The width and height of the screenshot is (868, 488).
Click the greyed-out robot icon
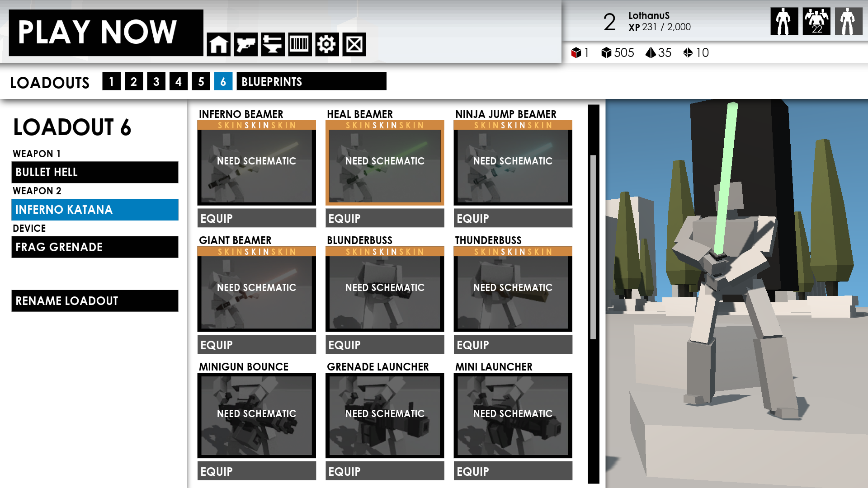[x=848, y=21]
